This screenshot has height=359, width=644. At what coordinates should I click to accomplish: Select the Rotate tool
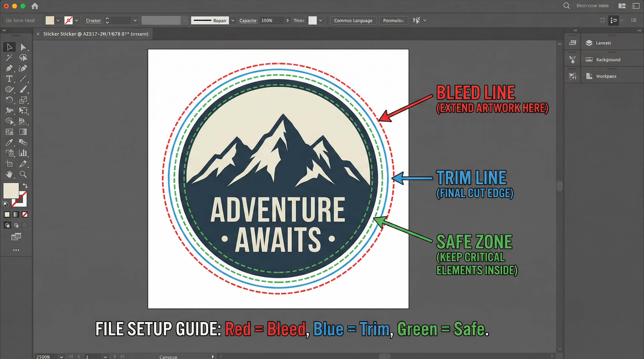[9, 100]
